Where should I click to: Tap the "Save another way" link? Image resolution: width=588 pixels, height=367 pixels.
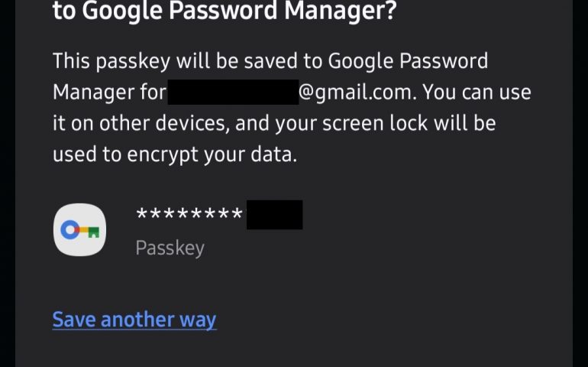tap(134, 319)
